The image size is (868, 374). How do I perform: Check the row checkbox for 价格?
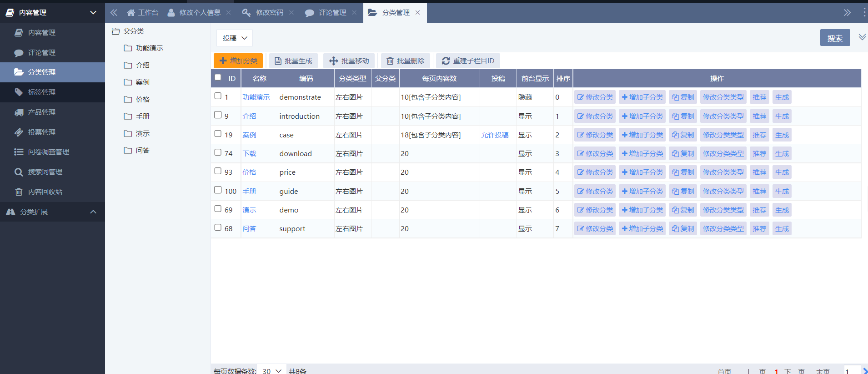pyautogui.click(x=218, y=171)
